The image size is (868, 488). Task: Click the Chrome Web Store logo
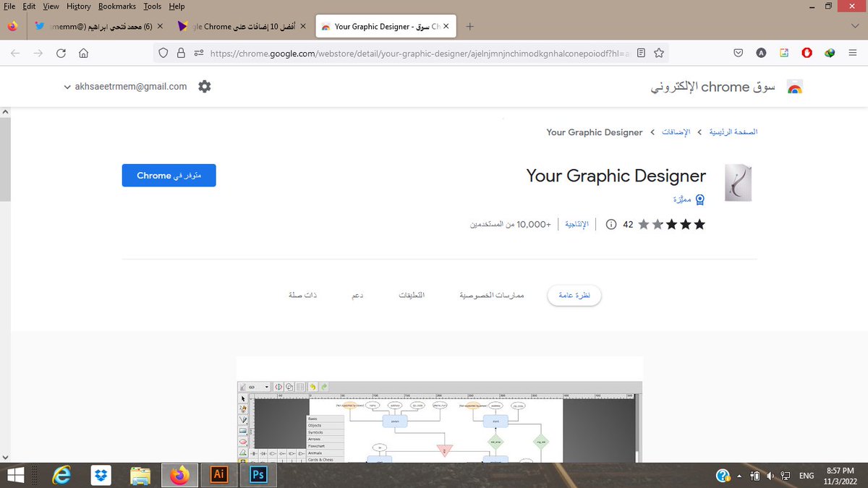coord(795,87)
